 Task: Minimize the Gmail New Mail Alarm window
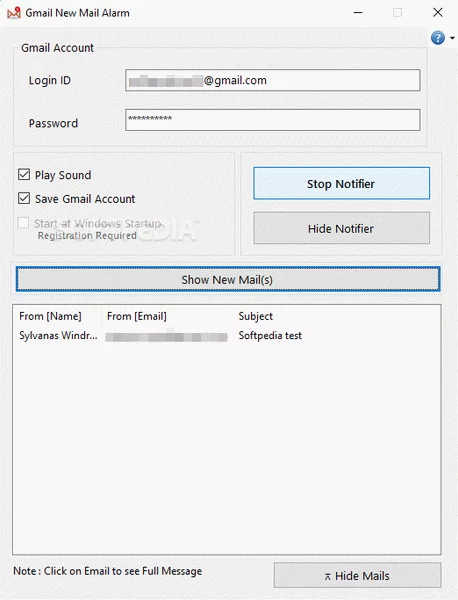click(358, 13)
